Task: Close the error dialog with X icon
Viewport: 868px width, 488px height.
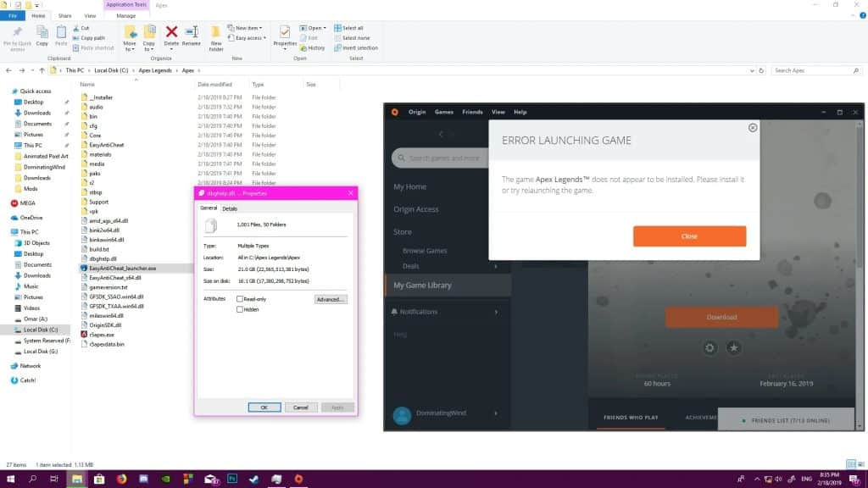Action: point(753,128)
